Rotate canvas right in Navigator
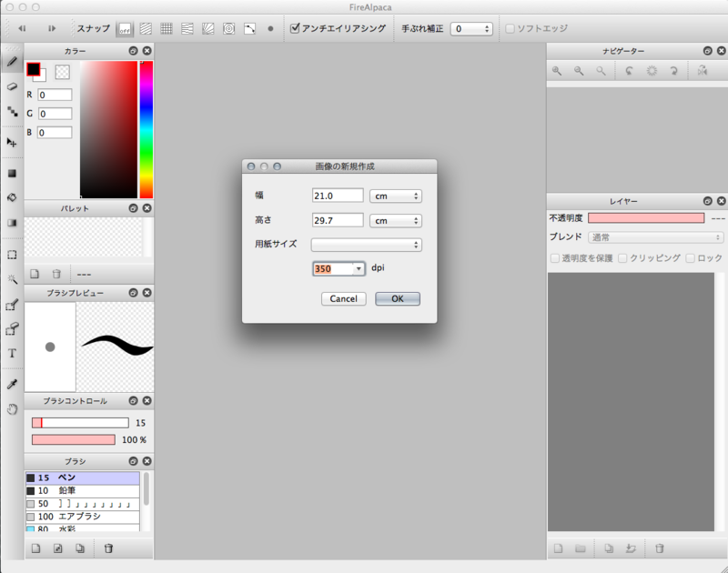 click(x=673, y=71)
